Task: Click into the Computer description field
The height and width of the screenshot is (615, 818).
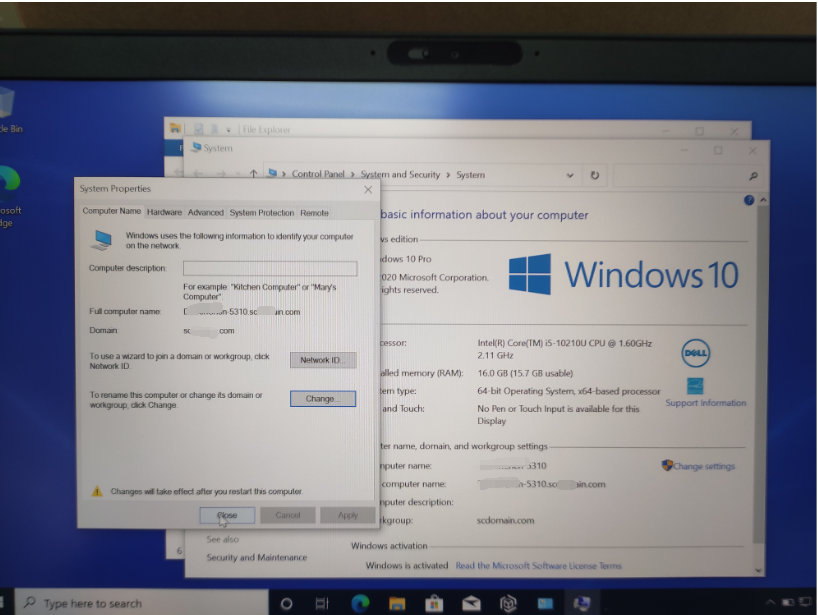Action: [270, 268]
